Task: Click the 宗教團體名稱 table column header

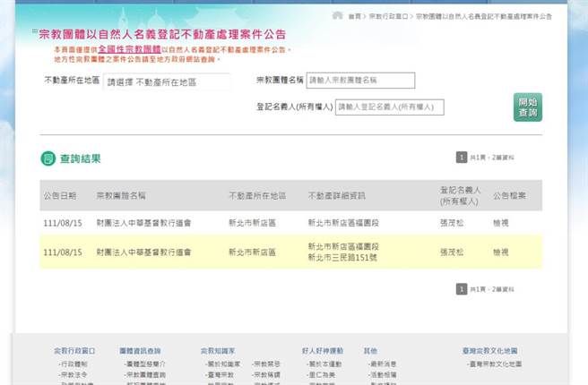Action: [121, 195]
